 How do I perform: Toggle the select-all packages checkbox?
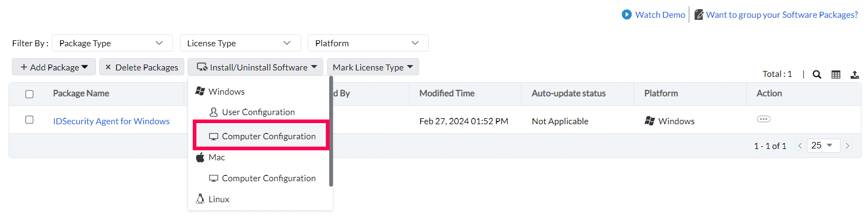30,94
